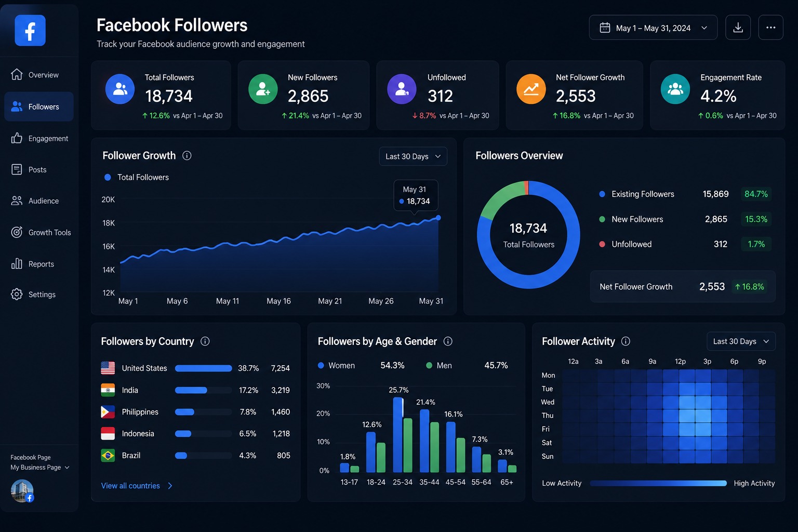This screenshot has height=532, width=798.
Task: Show the Followers by Age & Gender info icon
Action: (x=448, y=341)
